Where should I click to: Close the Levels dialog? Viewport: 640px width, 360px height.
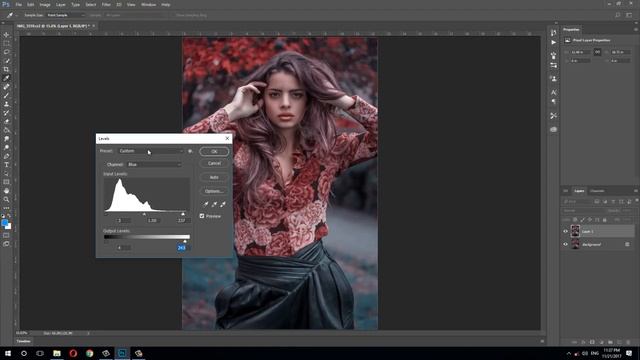coord(227,138)
